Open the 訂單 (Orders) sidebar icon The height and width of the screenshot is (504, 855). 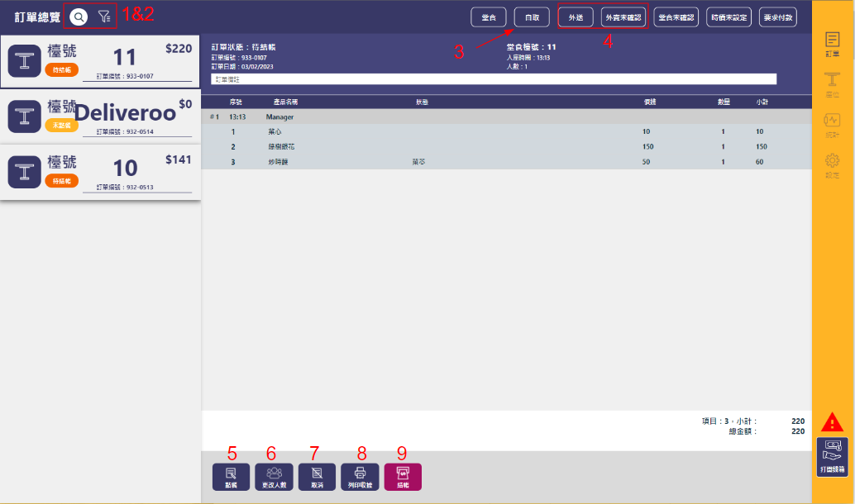click(833, 45)
